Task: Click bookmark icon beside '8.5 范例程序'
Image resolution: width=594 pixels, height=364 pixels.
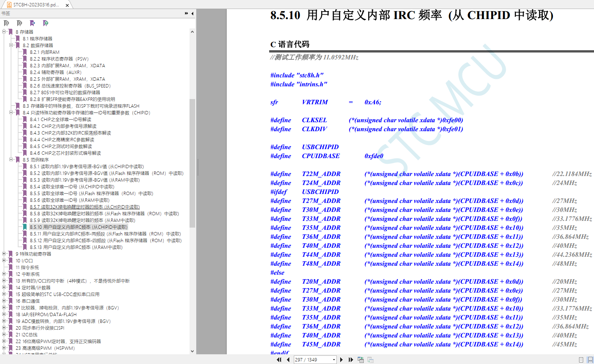Action: 18,160
